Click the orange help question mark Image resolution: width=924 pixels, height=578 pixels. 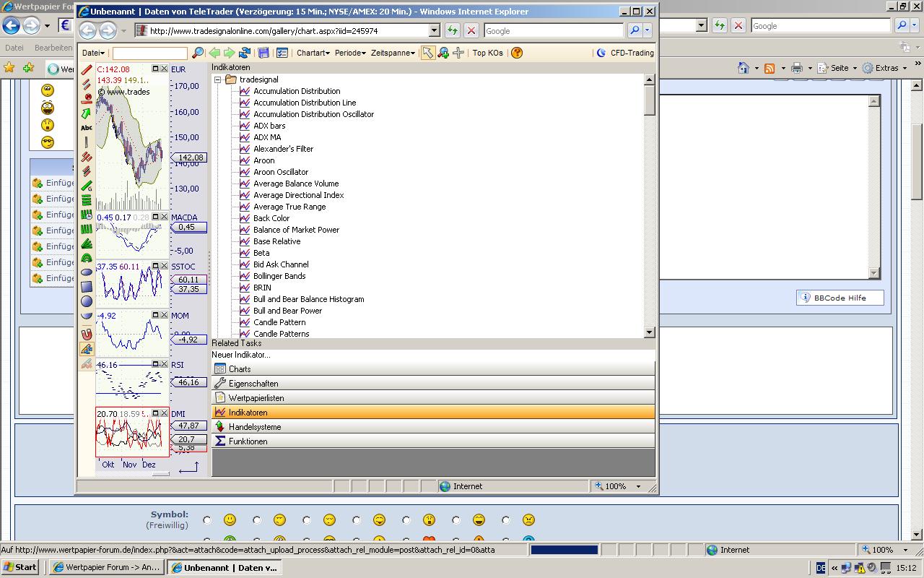click(517, 53)
